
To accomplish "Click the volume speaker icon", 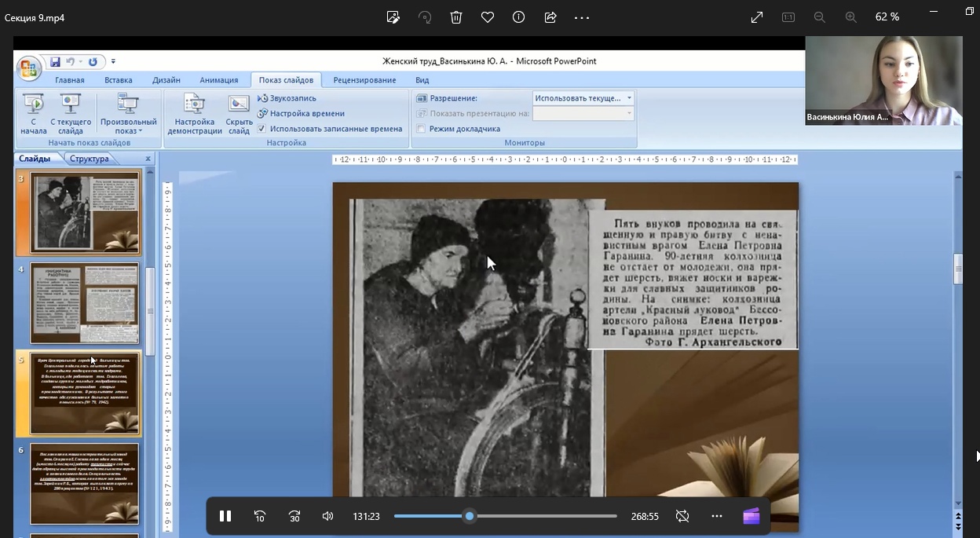I will (328, 516).
